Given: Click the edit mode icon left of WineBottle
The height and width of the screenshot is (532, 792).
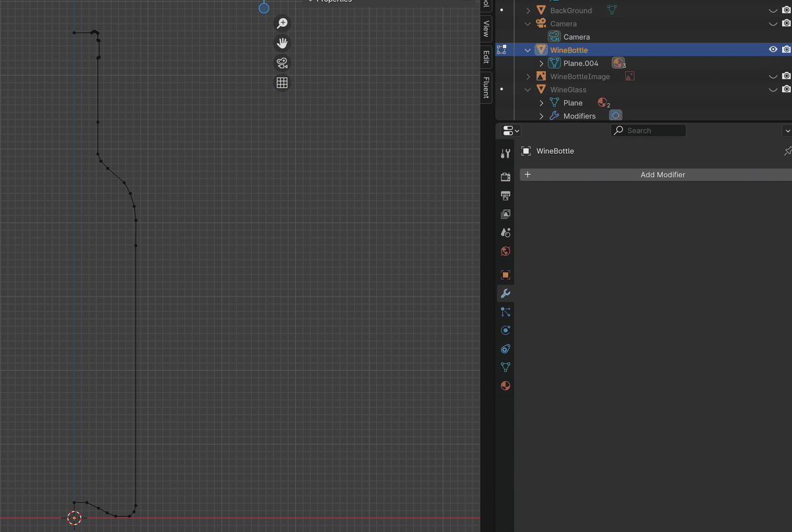Looking at the screenshot, I should (502, 50).
